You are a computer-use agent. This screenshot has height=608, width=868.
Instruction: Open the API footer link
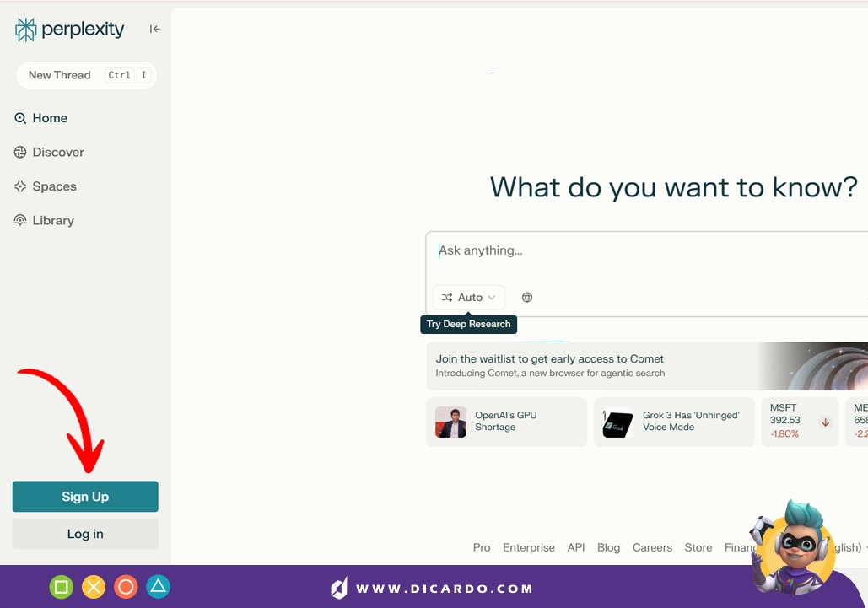575,547
